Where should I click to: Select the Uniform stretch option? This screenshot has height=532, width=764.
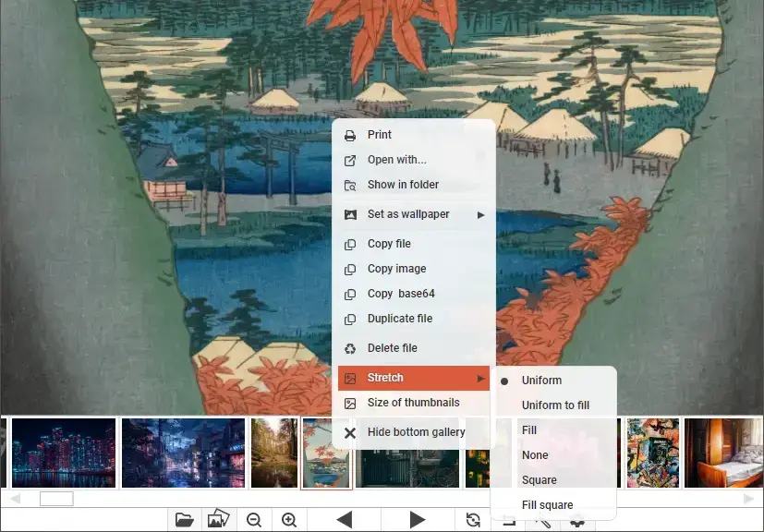click(x=541, y=381)
